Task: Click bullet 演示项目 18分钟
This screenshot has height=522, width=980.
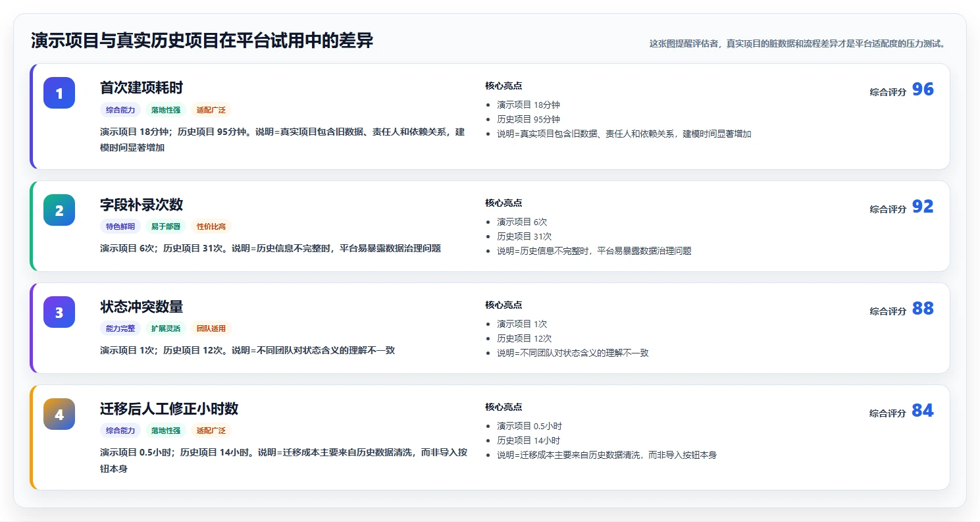Action: tap(529, 105)
